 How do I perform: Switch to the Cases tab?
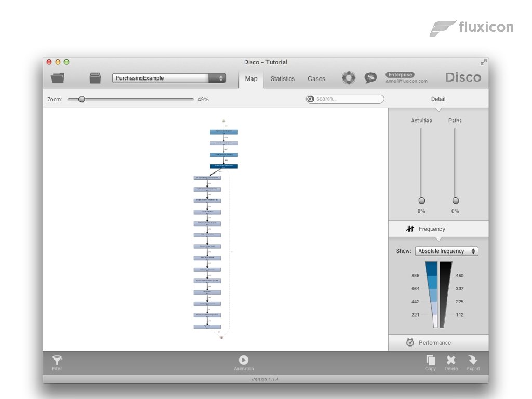pyautogui.click(x=316, y=79)
